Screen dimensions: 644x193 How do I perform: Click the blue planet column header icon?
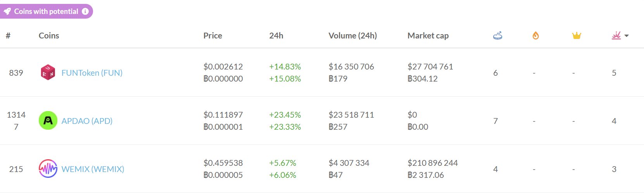pos(497,36)
